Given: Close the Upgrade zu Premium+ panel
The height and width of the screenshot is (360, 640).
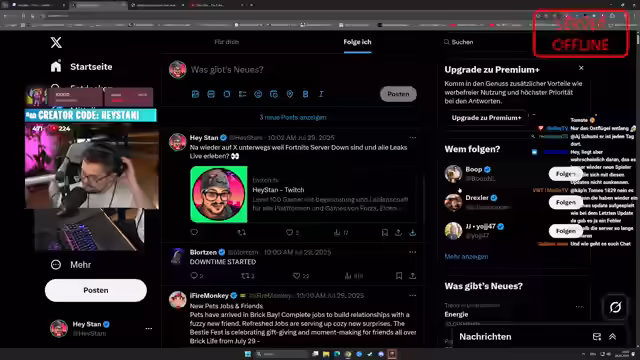Looking at the screenshot, I should point(581,68).
